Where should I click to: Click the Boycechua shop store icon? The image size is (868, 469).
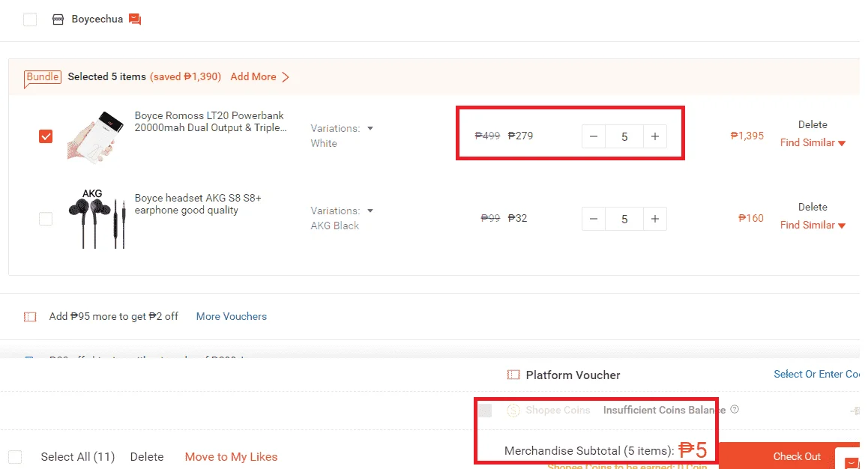click(58, 19)
